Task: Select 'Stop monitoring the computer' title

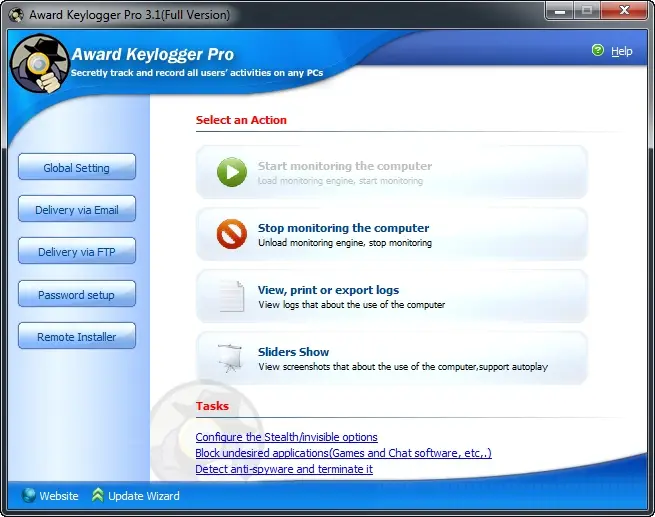Action: coord(343,228)
